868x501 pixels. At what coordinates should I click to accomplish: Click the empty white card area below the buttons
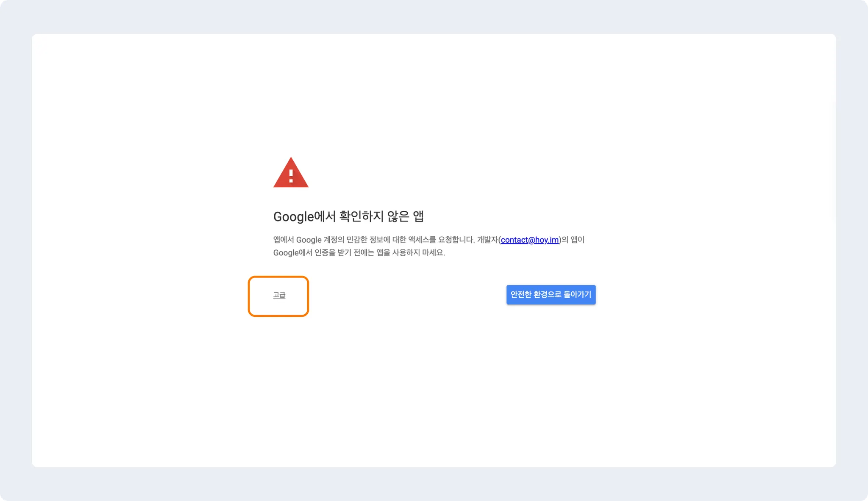pos(434,390)
